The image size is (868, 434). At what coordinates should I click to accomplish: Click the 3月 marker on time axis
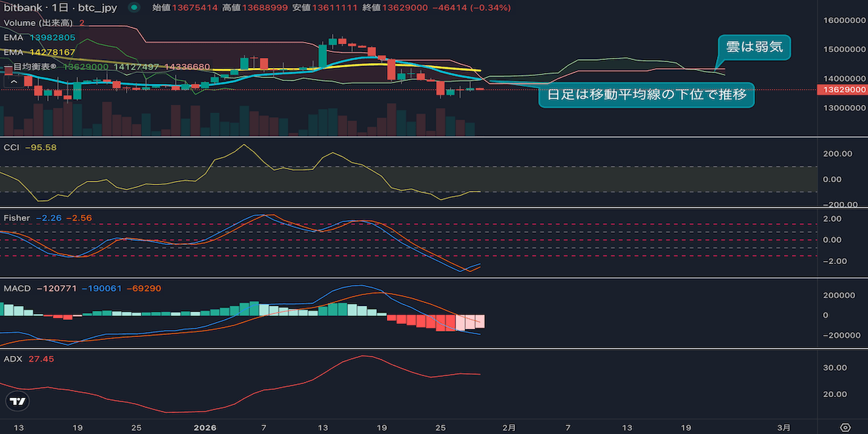[784, 427]
